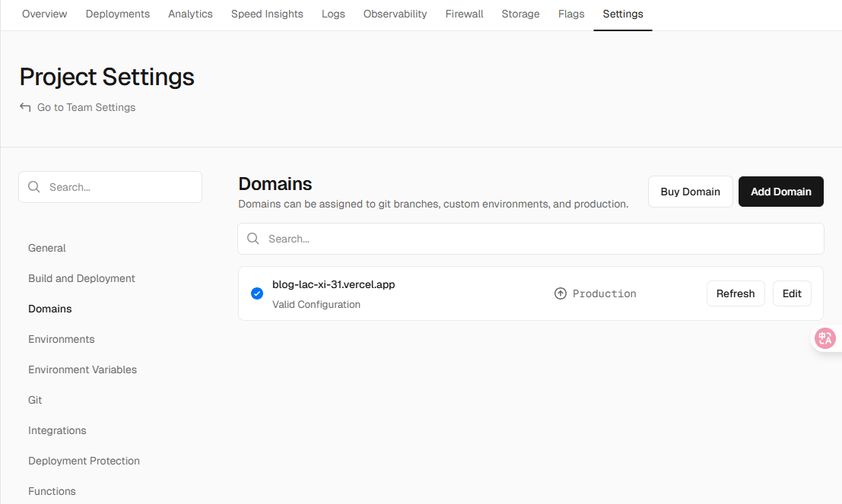Refresh the blog-lac-xi-31.vercel.app domain
Image resolution: width=842 pixels, height=504 pixels.
pos(735,293)
